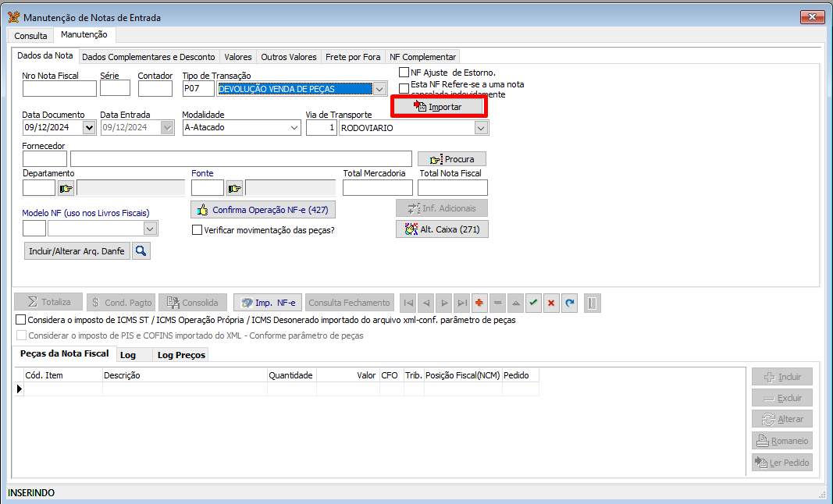Click the Inf. Adicionais button
833x504 pixels.
441,208
